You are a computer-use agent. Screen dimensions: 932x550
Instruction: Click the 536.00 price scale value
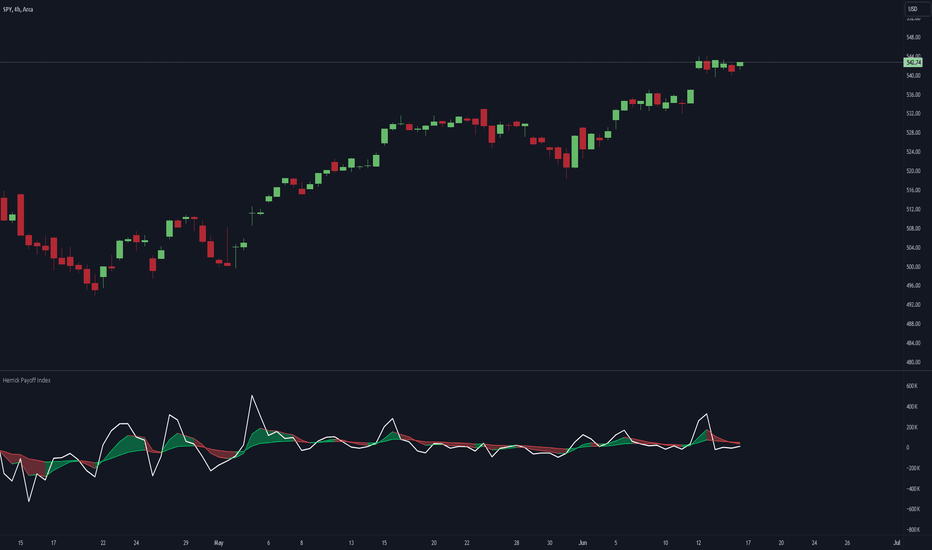[913, 95]
